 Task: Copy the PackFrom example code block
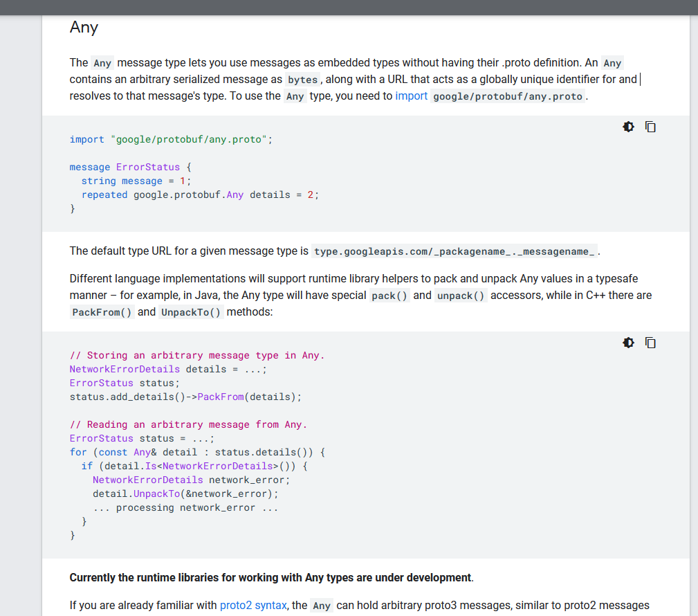point(650,343)
